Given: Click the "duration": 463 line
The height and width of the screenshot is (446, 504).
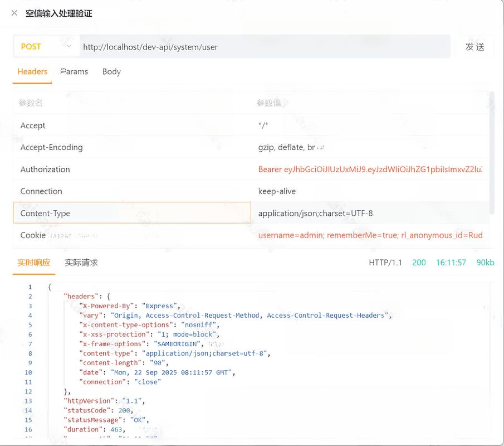Looking at the screenshot, I should (95, 429).
